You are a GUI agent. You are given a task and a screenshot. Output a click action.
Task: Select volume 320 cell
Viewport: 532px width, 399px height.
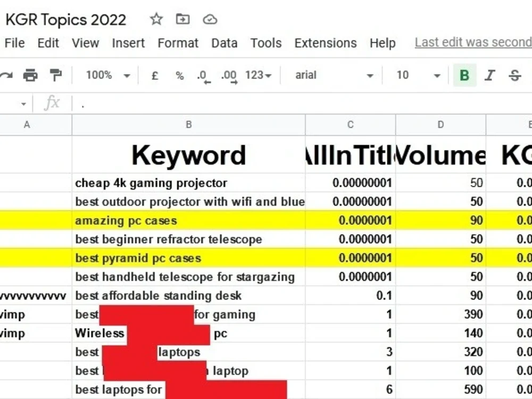[440, 352]
